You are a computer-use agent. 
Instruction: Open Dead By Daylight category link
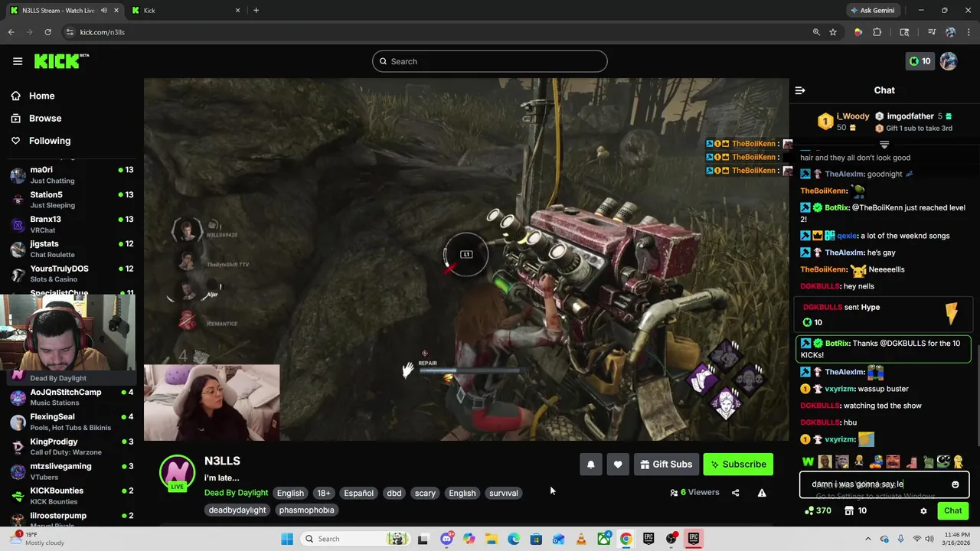pyautogui.click(x=236, y=493)
